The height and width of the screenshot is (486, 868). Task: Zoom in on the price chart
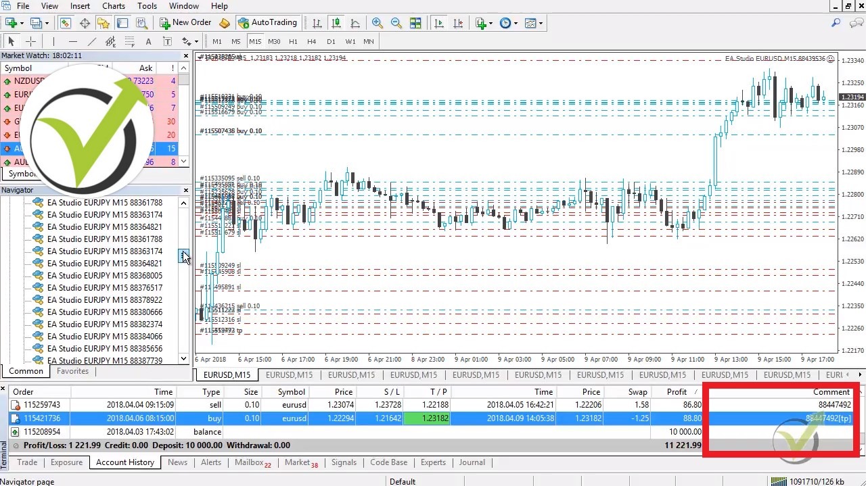377,22
